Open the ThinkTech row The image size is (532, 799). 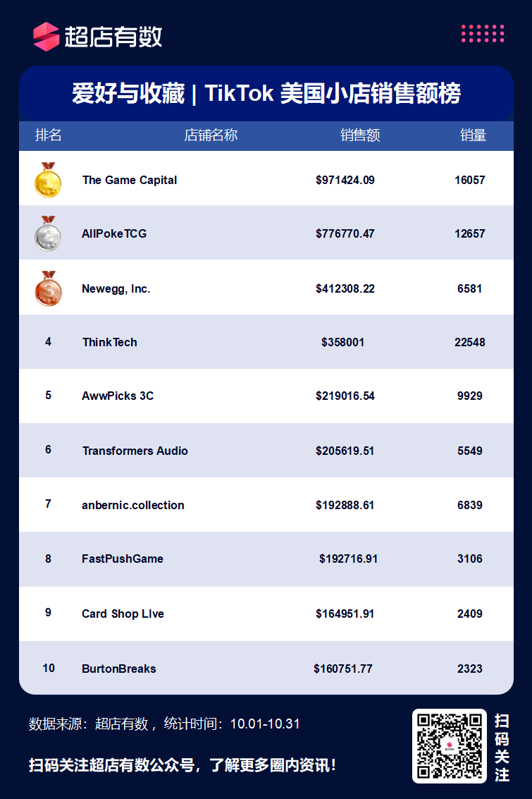pos(266,342)
